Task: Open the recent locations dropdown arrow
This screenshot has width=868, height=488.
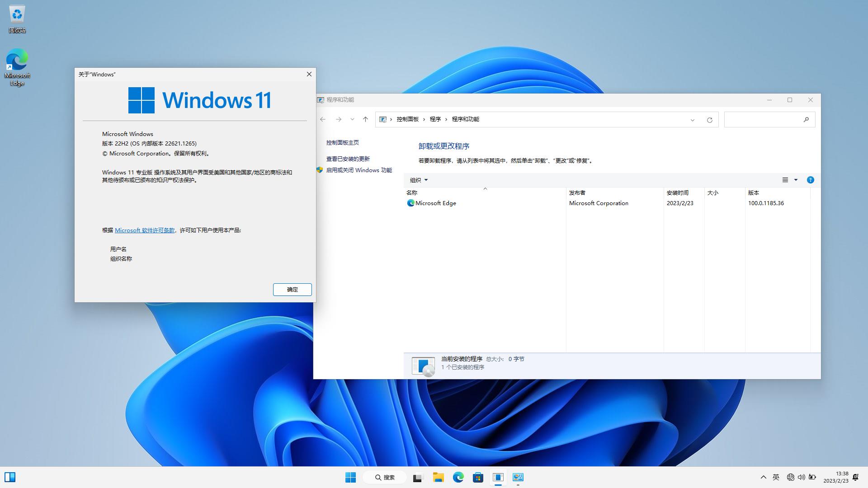Action: (352, 119)
